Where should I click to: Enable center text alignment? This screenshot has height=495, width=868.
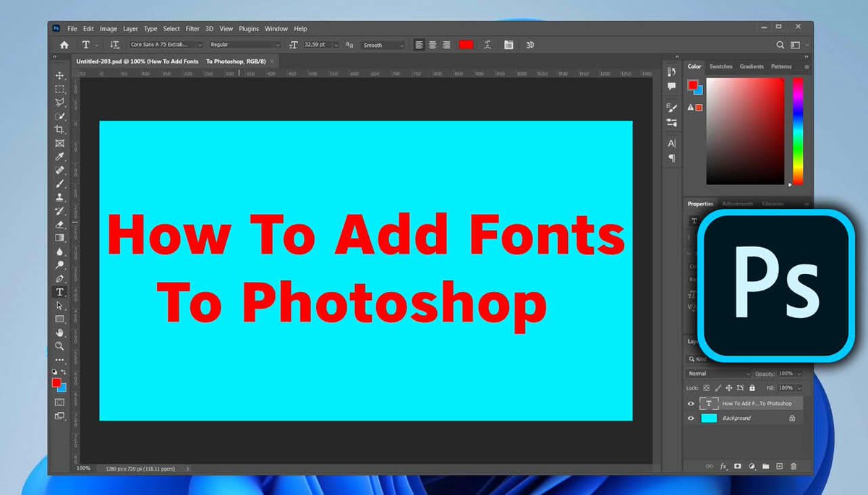click(x=433, y=45)
